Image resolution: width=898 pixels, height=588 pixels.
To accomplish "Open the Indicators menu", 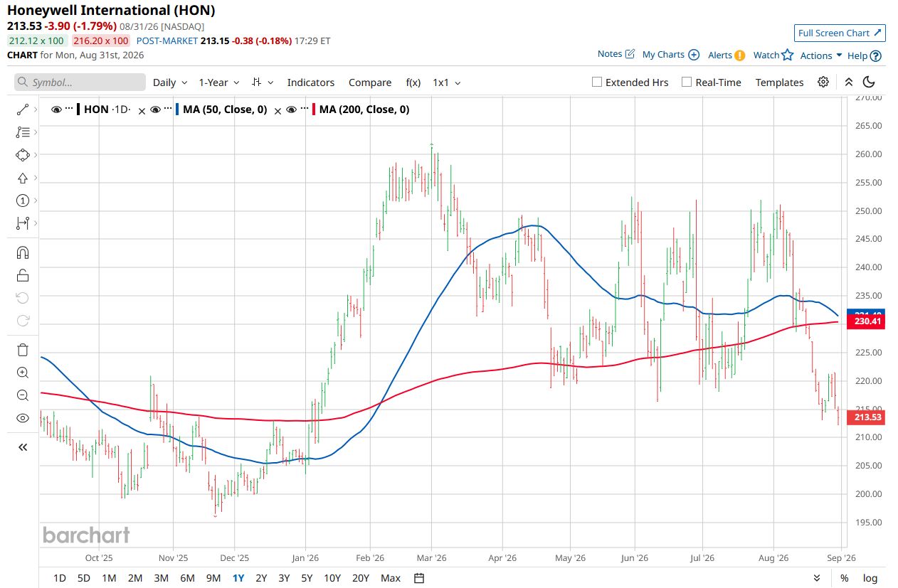I will click(311, 82).
